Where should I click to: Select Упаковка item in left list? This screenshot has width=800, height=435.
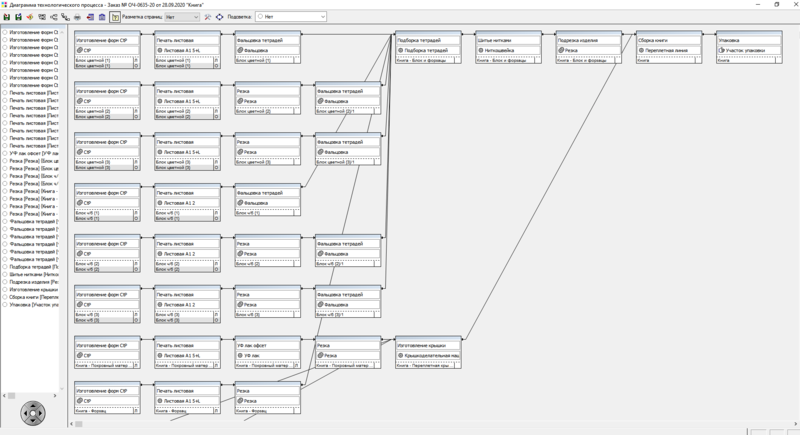[34, 304]
